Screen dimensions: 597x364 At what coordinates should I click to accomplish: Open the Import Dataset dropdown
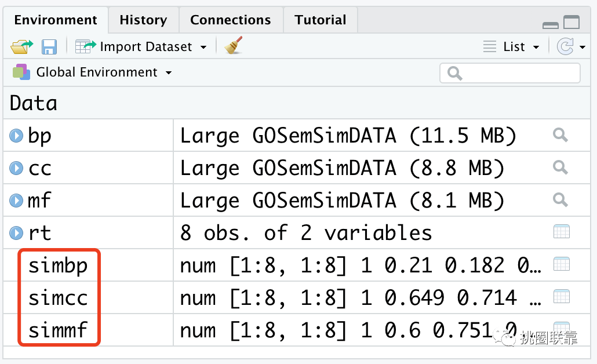142,47
